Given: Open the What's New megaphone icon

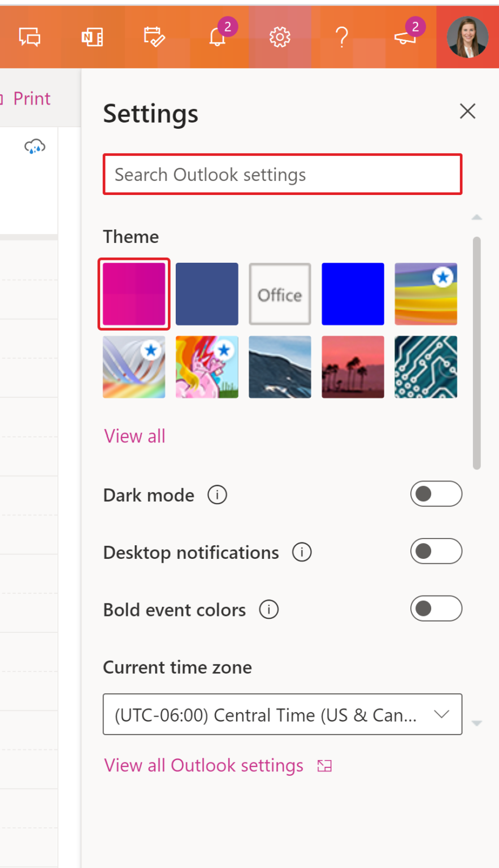Looking at the screenshot, I should tap(403, 37).
